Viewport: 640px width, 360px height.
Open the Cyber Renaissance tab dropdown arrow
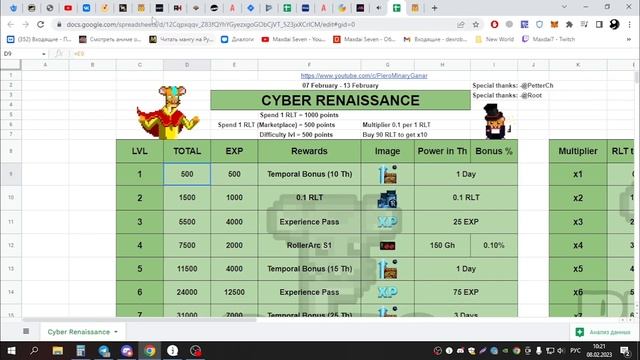pyautogui.click(x=116, y=332)
